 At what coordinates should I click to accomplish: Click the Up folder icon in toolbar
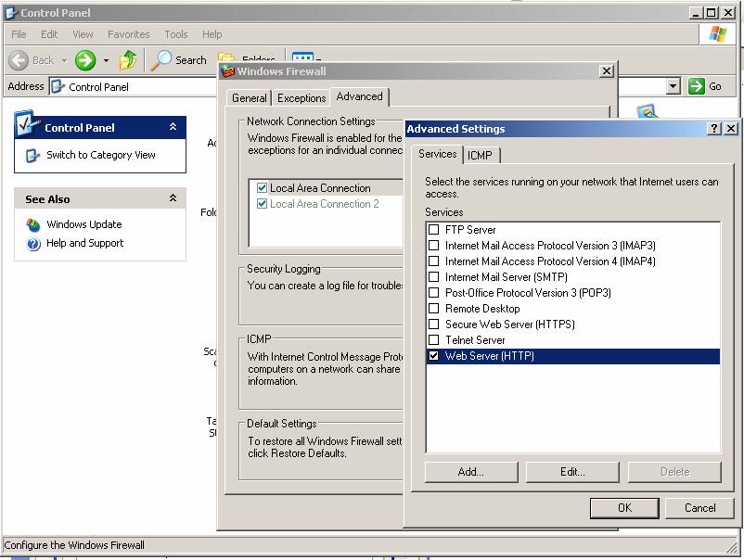128,60
